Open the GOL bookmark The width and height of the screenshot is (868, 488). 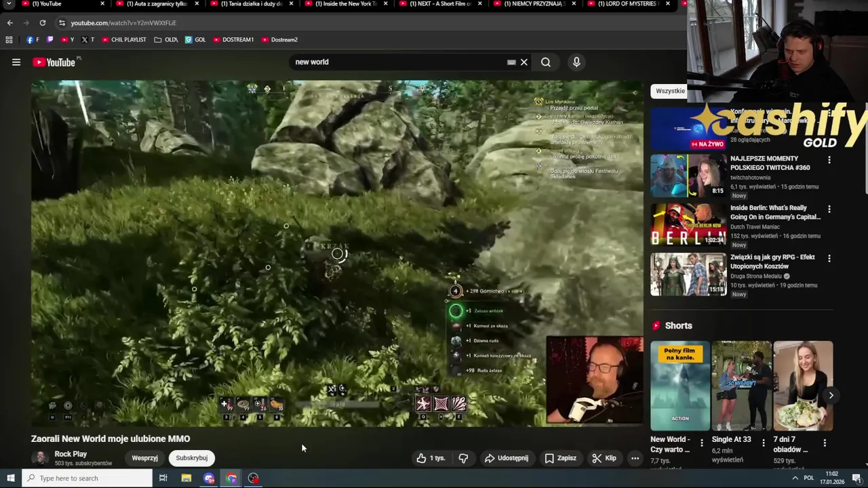(x=195, y=40)
